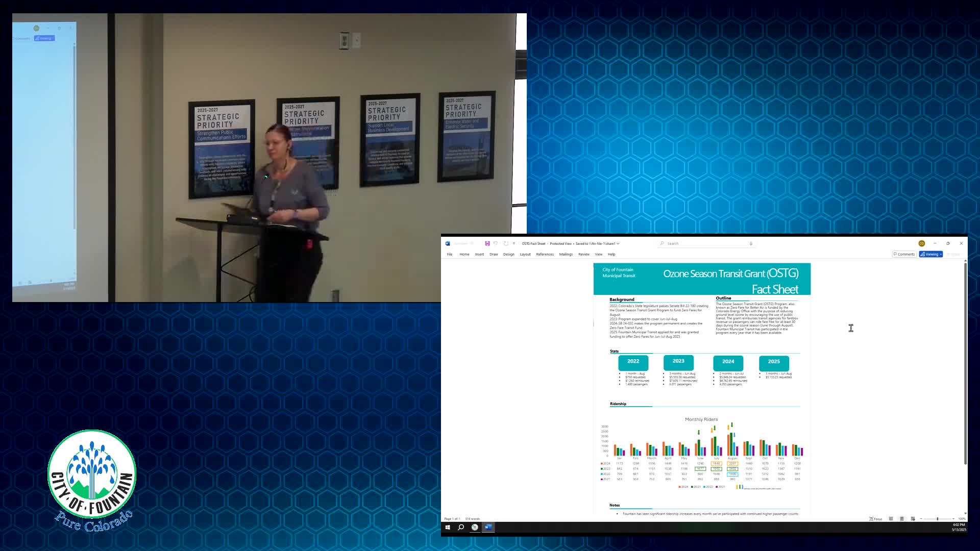
Task: Switch to Read Mode view icon
Action: point(891,519)
